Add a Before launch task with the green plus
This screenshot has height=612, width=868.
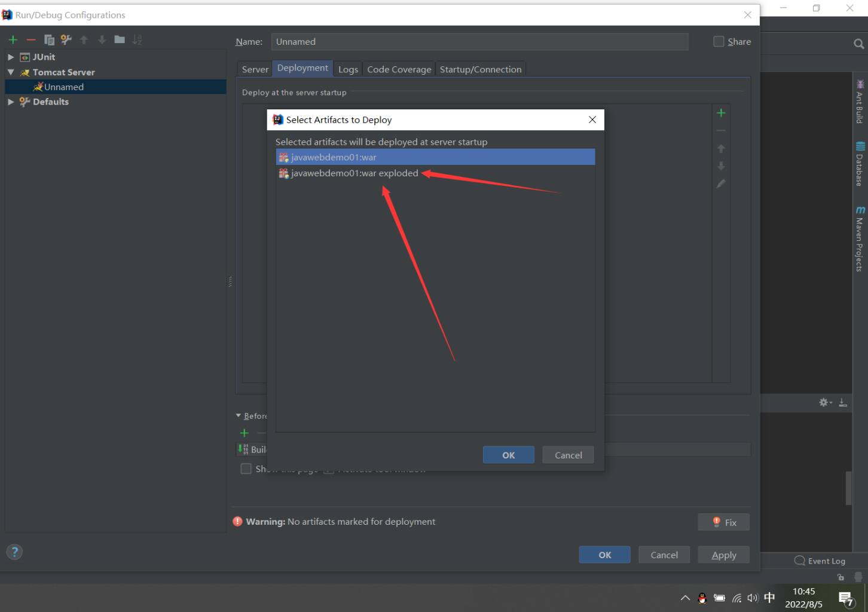point(244,433)
